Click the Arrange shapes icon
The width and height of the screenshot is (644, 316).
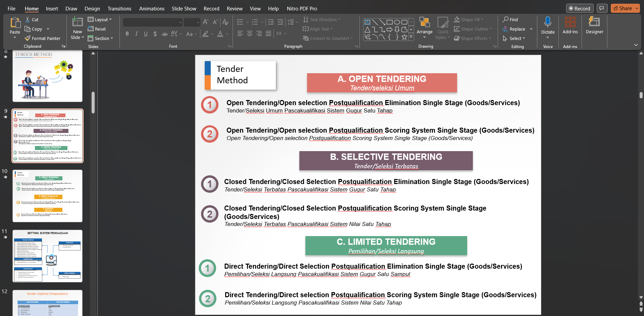click(424, 22)
